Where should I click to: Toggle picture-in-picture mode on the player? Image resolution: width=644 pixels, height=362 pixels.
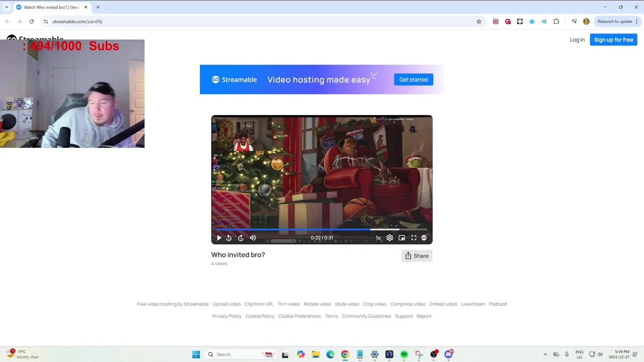[x=401, y=238]
